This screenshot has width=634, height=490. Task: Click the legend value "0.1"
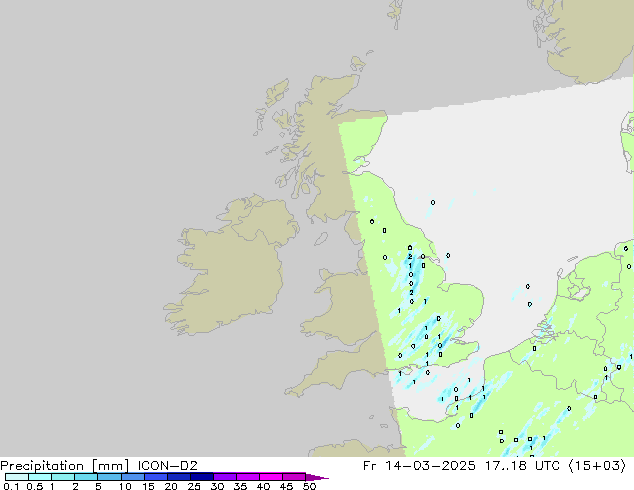[11, 486]
